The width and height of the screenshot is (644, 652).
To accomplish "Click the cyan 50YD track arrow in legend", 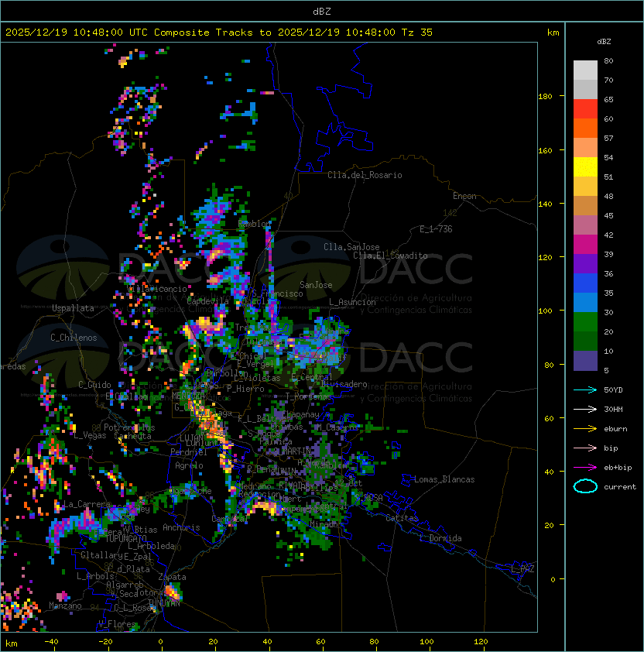I will coord(585,390).
